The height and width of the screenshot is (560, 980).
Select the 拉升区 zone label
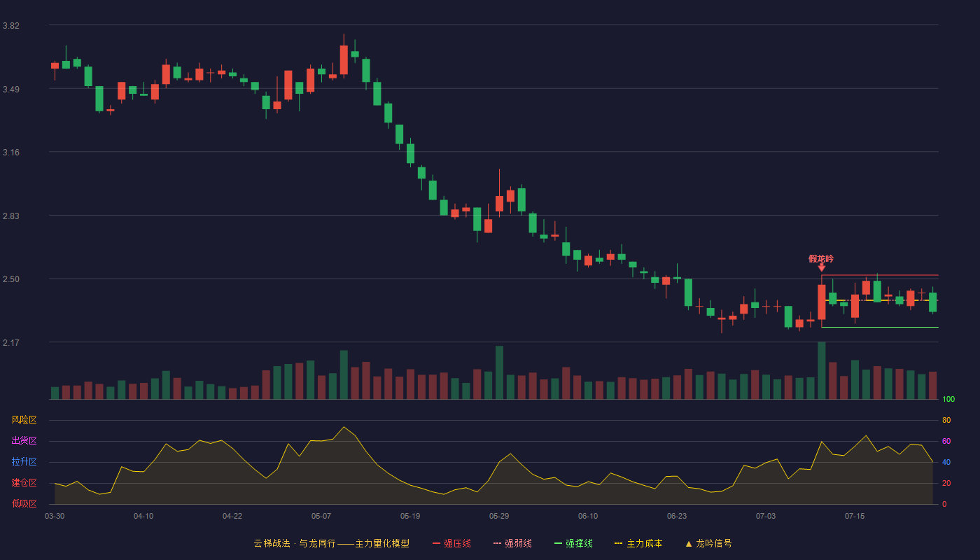(24, 462)
